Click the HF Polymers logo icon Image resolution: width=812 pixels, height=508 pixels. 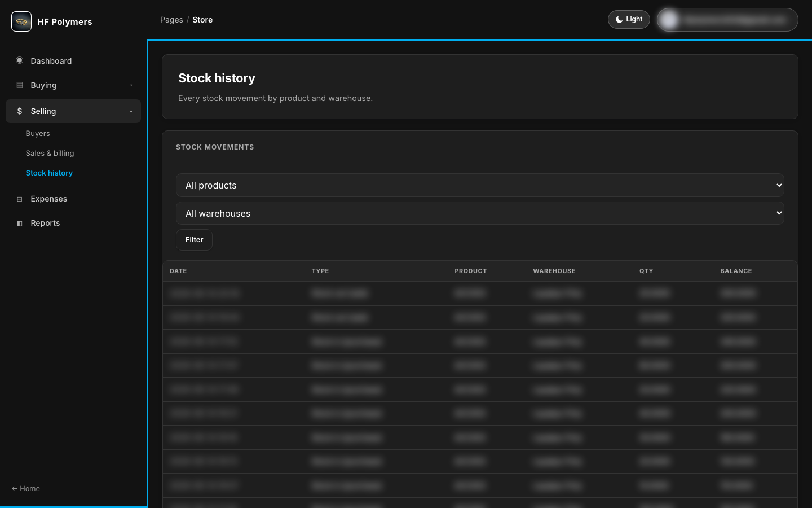pos(21,21)
